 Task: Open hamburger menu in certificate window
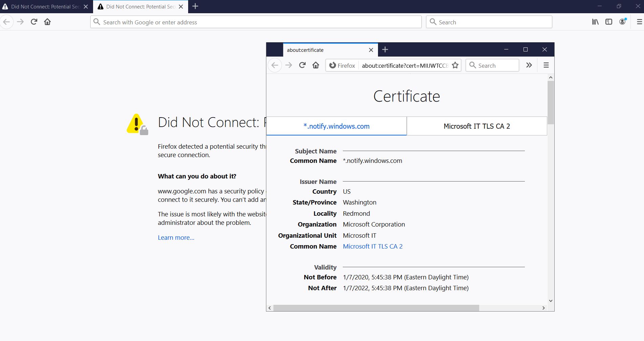pyautogui.click(x=546, y=65)
